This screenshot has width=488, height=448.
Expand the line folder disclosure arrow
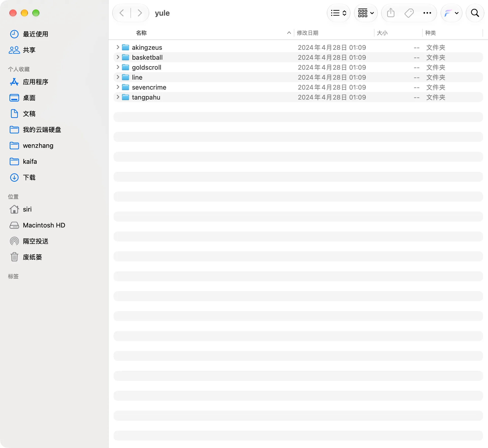click(118, 77)
